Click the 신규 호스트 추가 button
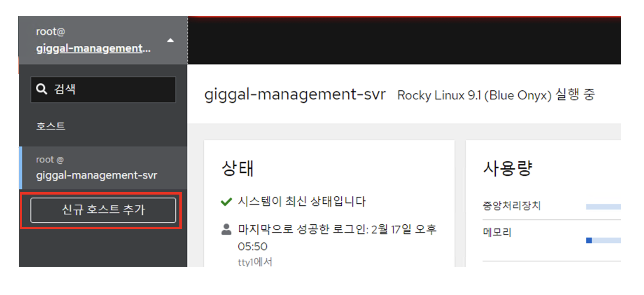Viewport: 644px width, 295px height. 103,210
